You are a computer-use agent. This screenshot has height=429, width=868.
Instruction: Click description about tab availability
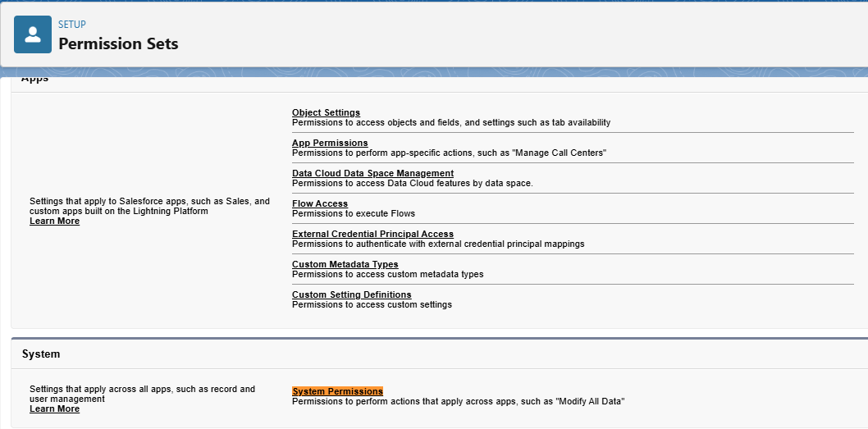[x=452, y=122]
